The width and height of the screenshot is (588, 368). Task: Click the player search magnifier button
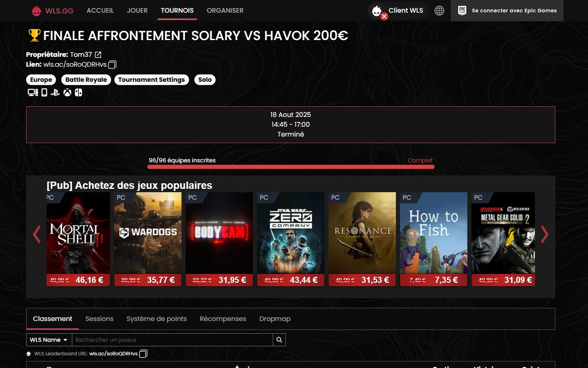coord(279,340)
